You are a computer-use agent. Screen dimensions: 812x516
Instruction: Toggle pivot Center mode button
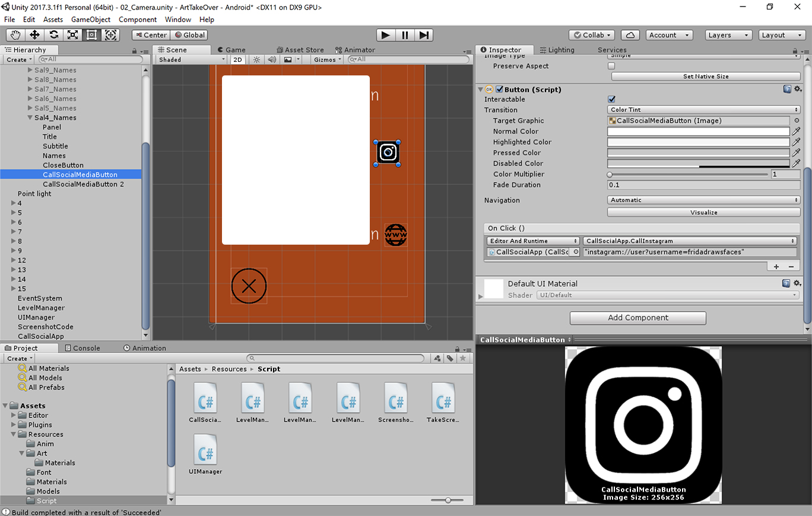[150, 35]
